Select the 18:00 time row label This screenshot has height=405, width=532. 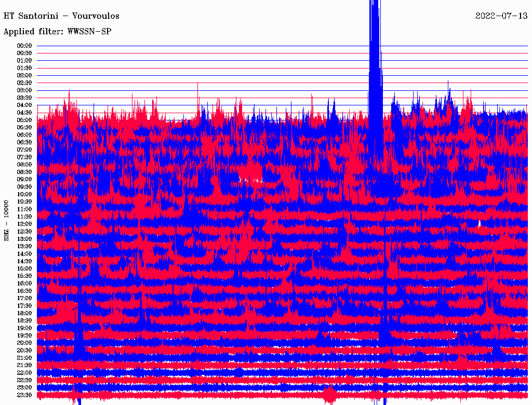24,313
